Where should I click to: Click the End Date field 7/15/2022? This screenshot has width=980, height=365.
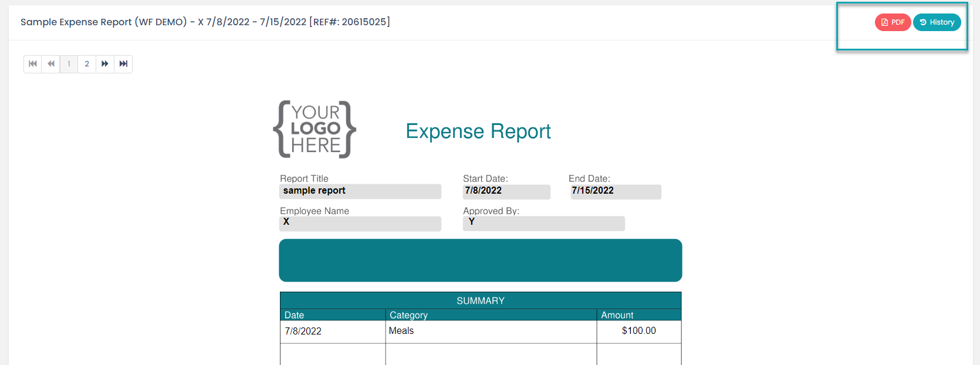pos(616,192)
